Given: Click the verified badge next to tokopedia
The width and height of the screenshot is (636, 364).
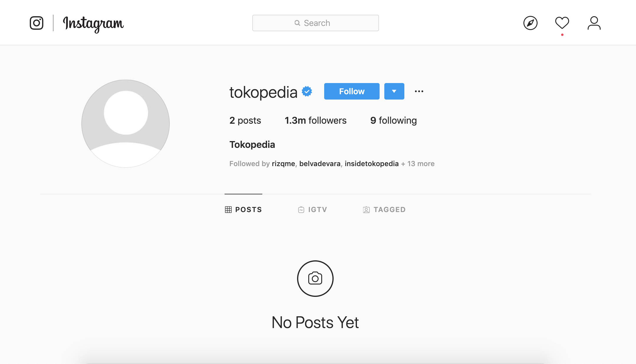Looking at the screenshot, I should tap(306, 91).
